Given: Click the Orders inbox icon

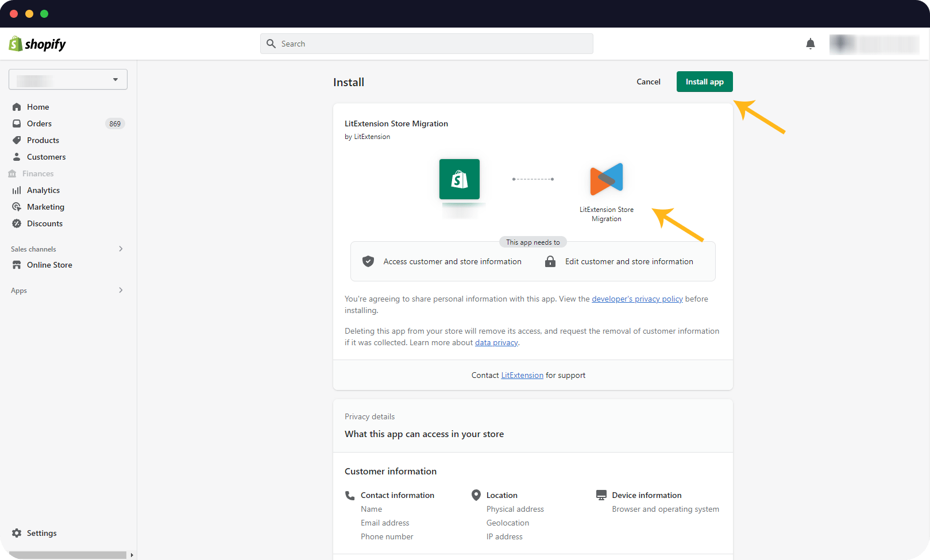Looking at the screenshot, I should click(x=17, y=123).
